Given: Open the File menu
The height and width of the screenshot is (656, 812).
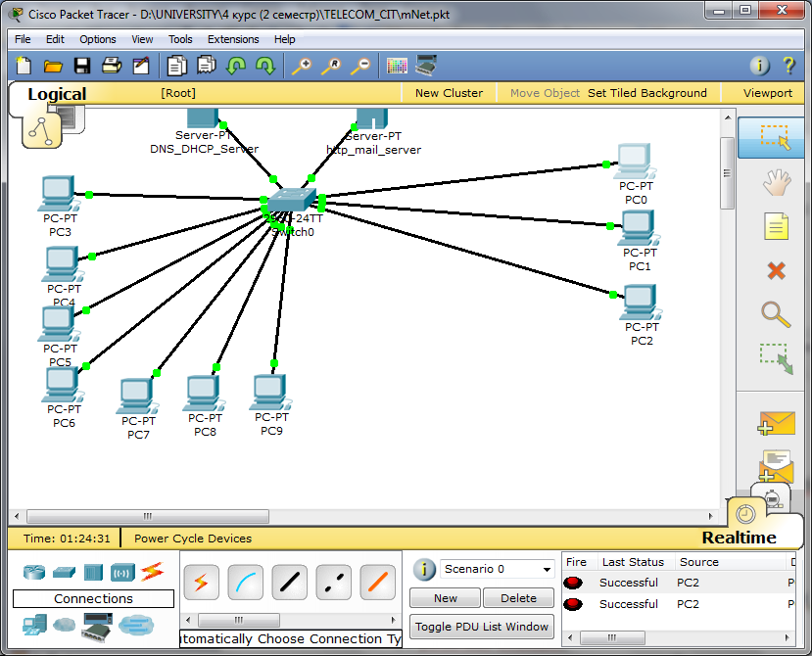Looking at the screenshot, I should (23, 39).
